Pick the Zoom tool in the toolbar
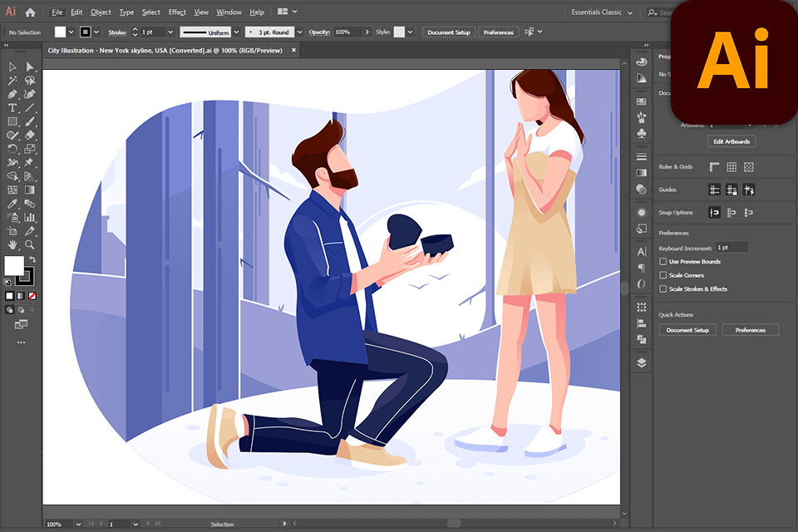 (x=30, y=244)
